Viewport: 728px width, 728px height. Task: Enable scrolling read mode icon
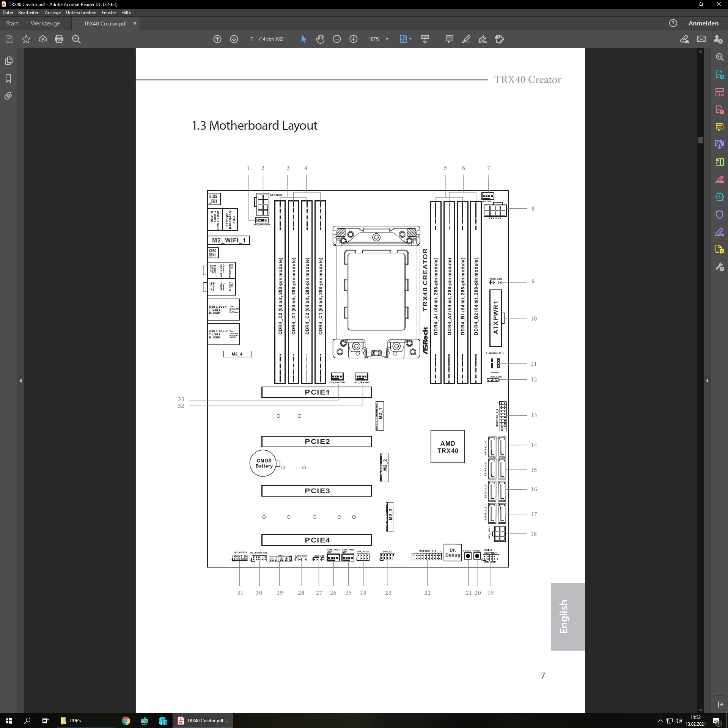[425, 39]
